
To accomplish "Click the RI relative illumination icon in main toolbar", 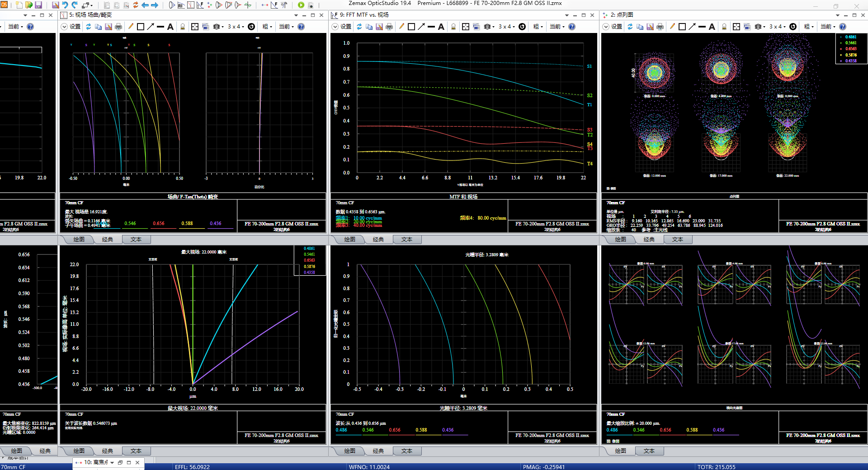I will pos(181,5).
